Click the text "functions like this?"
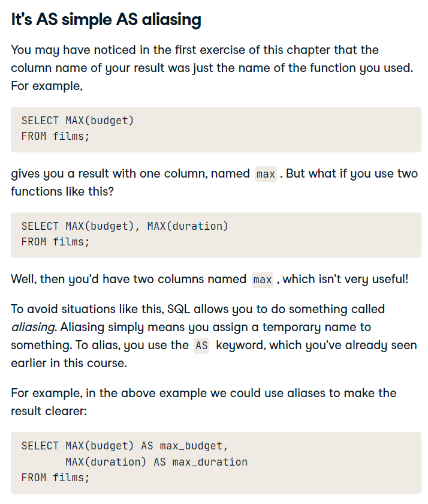 pos(62,191)
